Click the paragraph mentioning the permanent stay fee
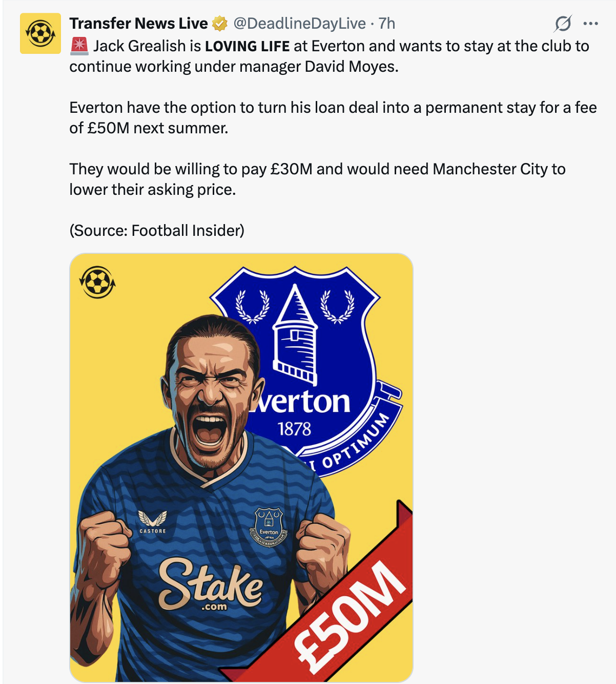The height and width of the screenshot is (684, 616). (333, 117)
